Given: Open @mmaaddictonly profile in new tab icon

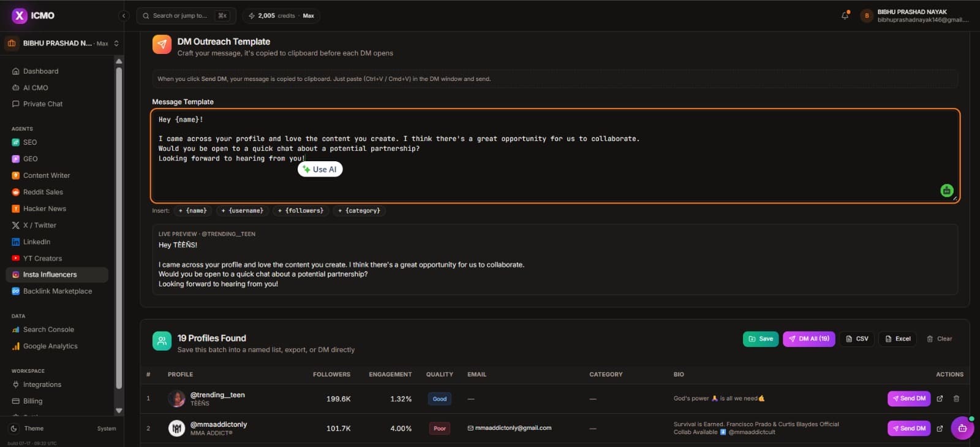Looking at the screenshot, I should coord(940,428).
